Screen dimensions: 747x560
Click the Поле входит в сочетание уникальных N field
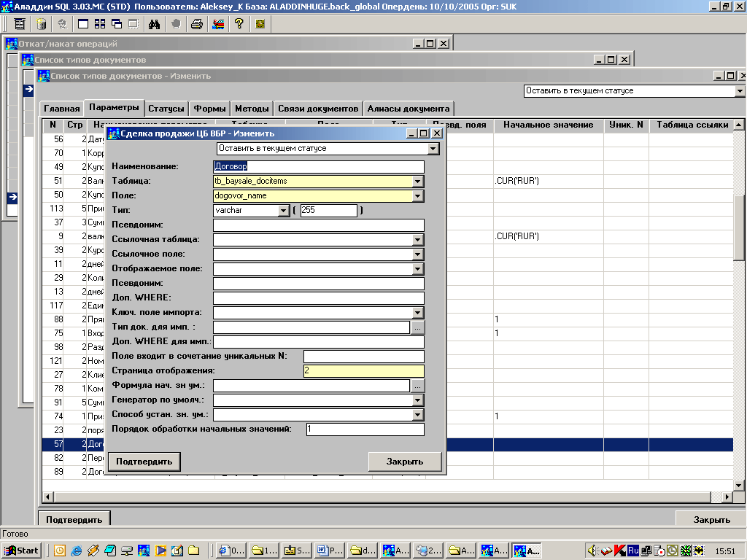[364, 356]
